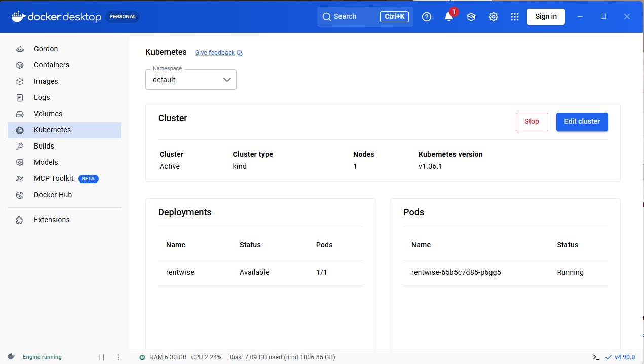The height and width of the screenshot is (364, 644).
Task: Click the Images sidebar icon
Action: [20, 82]
